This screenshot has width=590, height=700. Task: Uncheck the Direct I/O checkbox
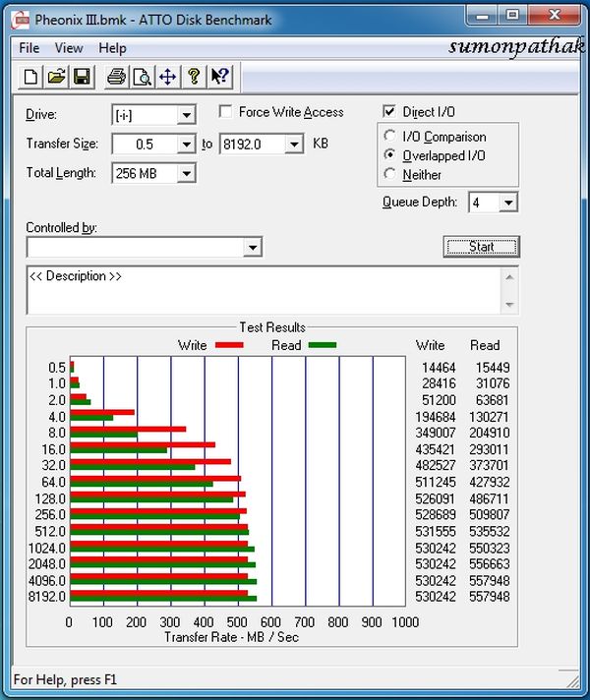[389, 111]
